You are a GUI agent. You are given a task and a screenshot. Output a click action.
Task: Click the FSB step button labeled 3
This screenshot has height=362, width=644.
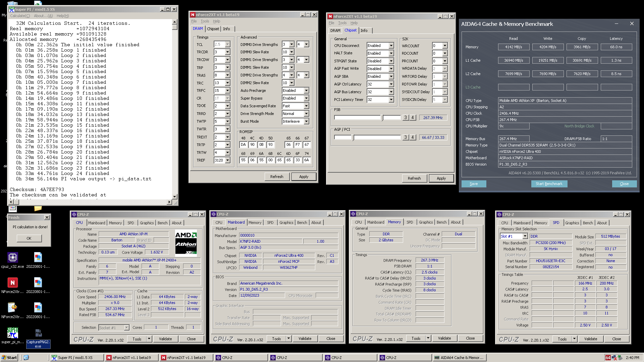pos(406,118)
